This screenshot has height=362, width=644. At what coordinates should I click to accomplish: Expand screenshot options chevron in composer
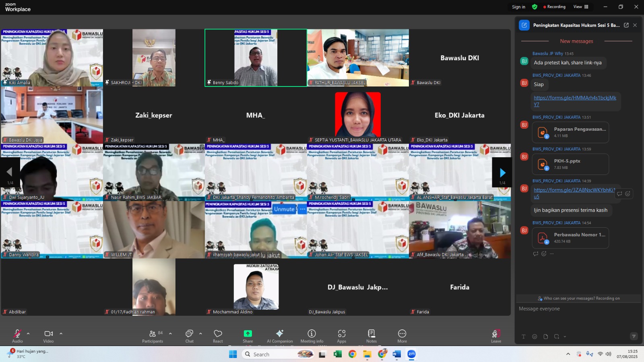[x=565, y=337]
